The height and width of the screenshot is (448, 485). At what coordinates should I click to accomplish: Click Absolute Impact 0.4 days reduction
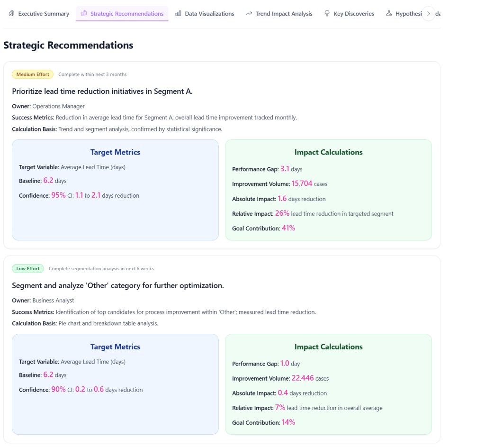pyautogui.click(x=279, y=393)
